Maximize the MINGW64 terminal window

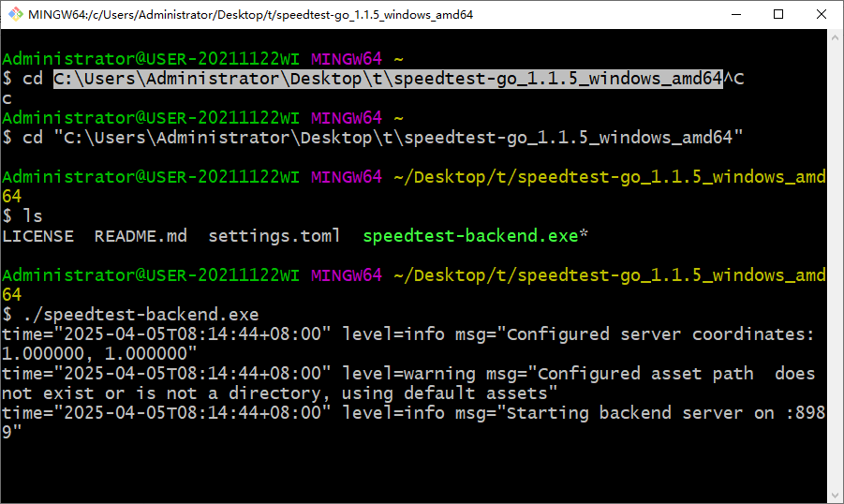point(778,15)
